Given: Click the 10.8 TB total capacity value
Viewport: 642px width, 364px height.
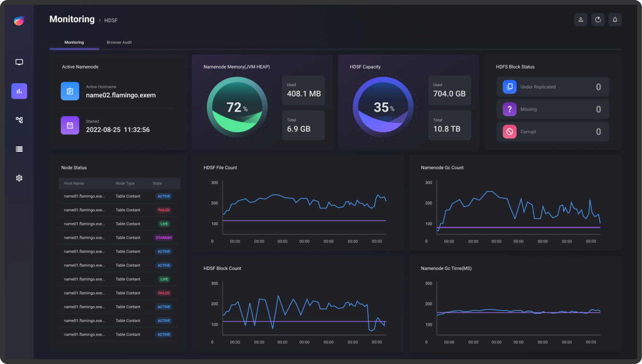Looking at the screenshot, I should [447, 129].
